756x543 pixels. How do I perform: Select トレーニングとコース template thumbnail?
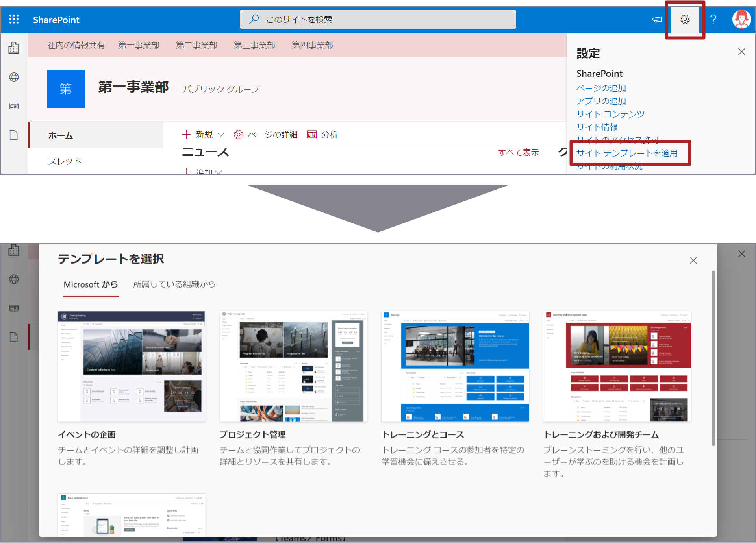pos(455,366)
